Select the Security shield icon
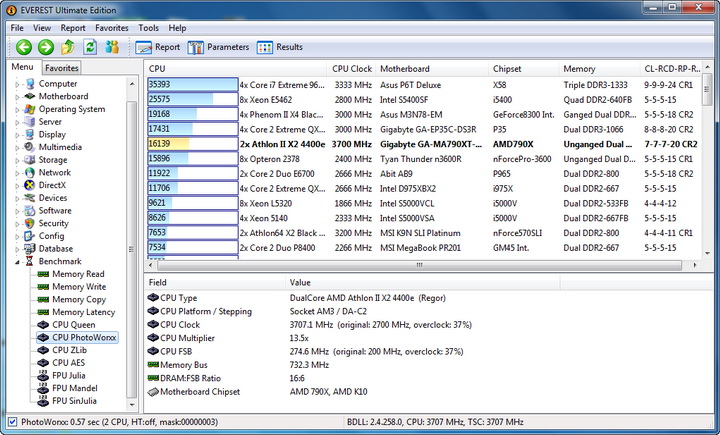Viewport: 720px width, 435px height. [x=30, y=223]
